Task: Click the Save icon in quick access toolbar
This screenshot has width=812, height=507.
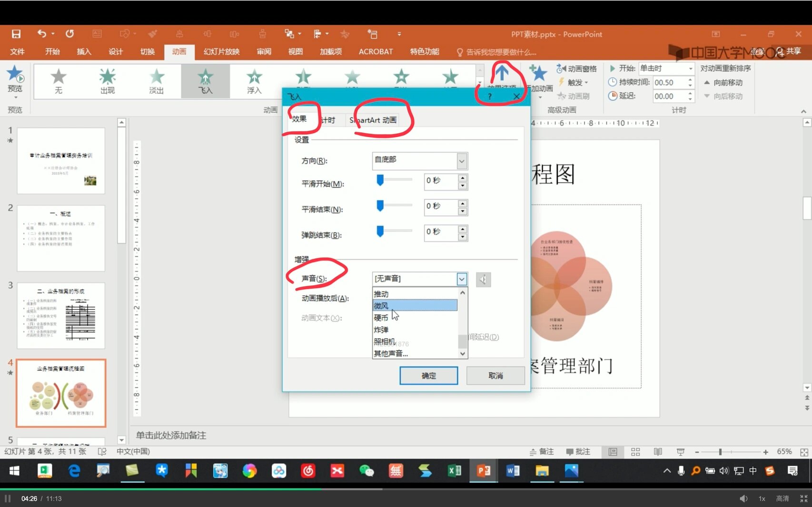Action: click(x=16, y=34)
